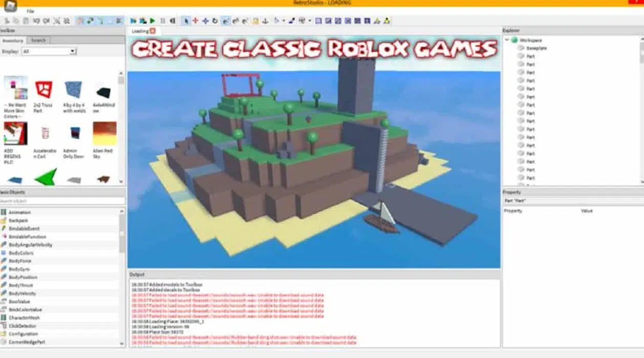Choose the red Move tool
Screen dimensions: 644x358
[x=195, y=21]
